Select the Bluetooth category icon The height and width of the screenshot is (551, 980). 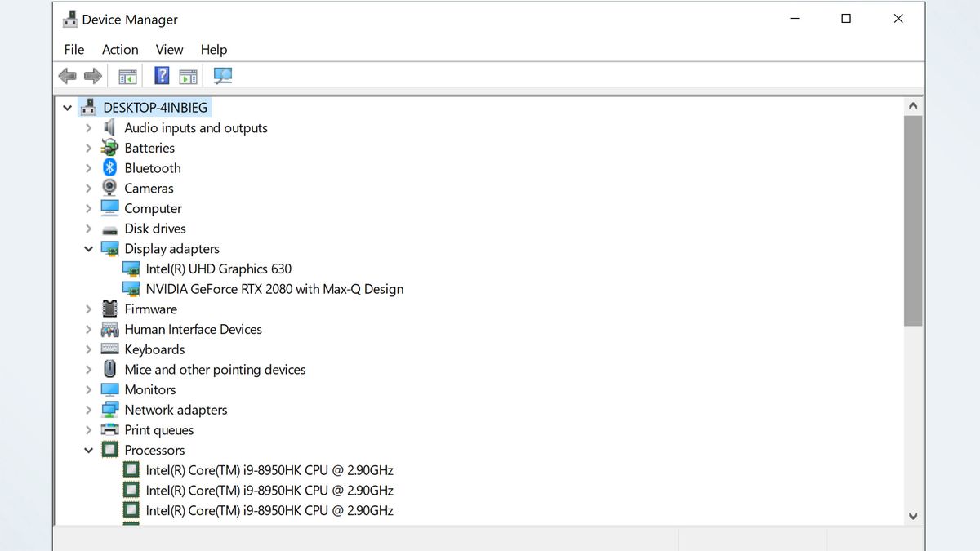tap(109, 168)
